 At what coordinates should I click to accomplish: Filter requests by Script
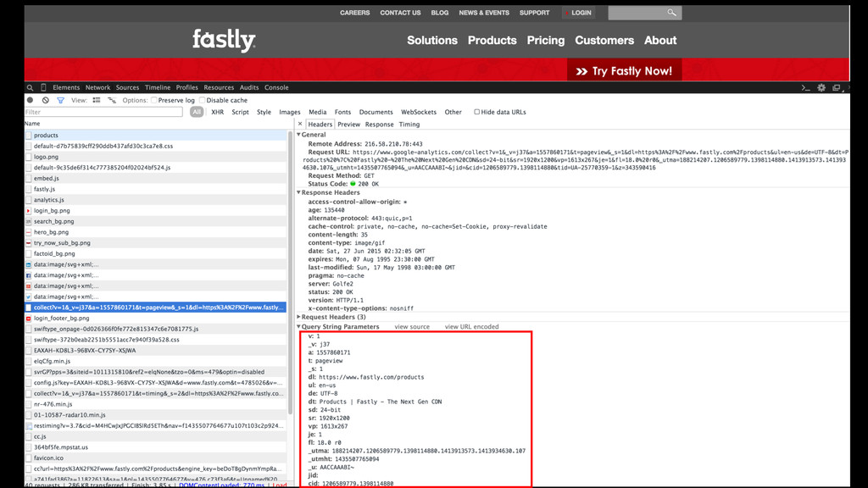pos(240,112)
